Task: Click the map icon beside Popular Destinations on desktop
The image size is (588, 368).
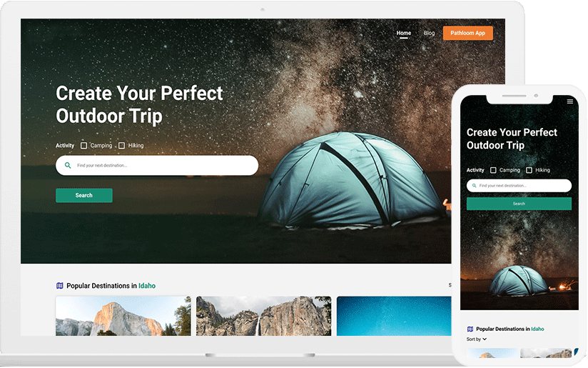Action: (x=60, y=286)
